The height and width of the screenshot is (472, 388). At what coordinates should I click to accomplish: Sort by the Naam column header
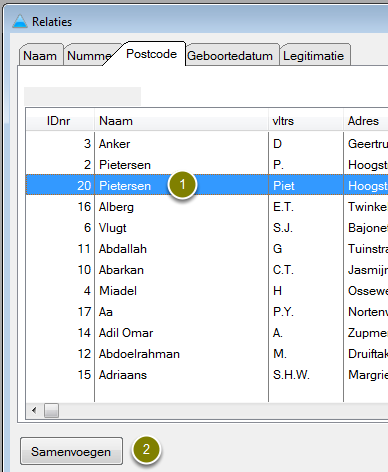(x=182, y=120)
